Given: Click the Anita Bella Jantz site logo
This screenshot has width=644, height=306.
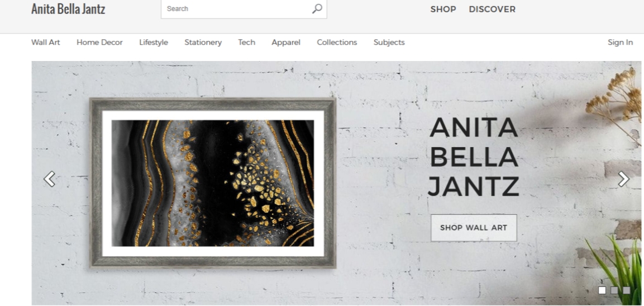Looking at the screenshot, I should tap(68, 8).
